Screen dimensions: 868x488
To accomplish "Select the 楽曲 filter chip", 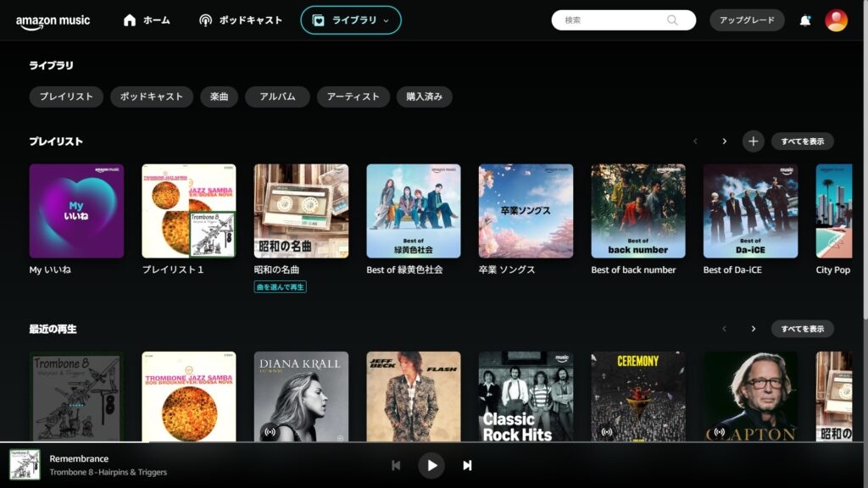I will pyautogui.click(x=219, y=97).
